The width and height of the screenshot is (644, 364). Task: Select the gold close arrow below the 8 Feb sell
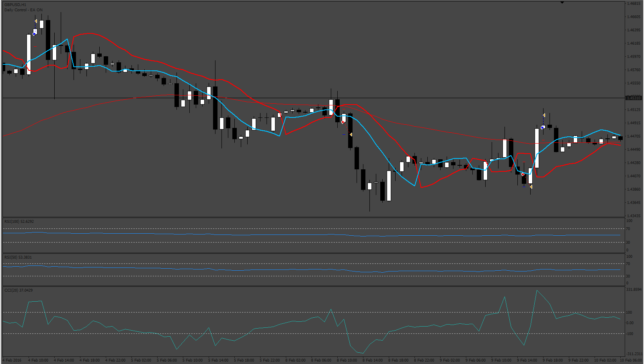tap(351, 134)
